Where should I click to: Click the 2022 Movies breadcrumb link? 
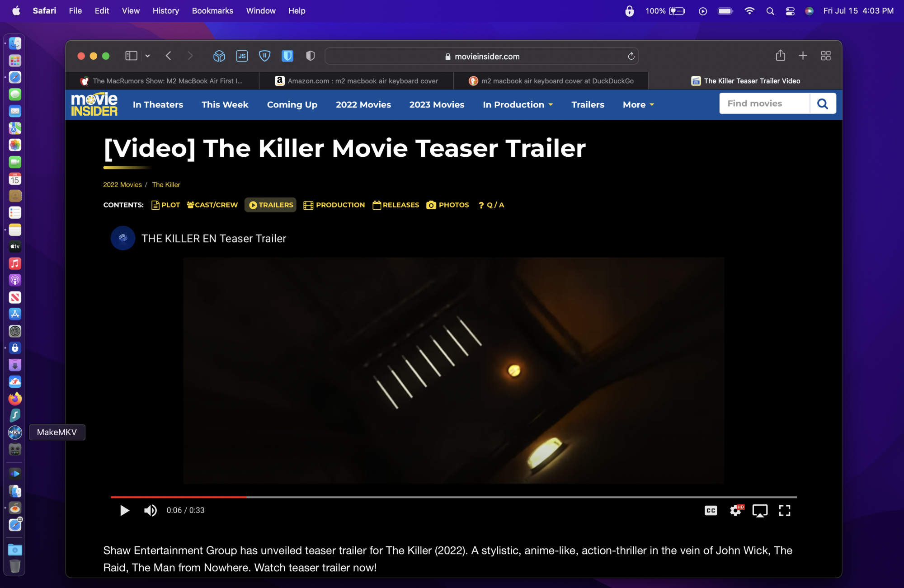(122, 184)
